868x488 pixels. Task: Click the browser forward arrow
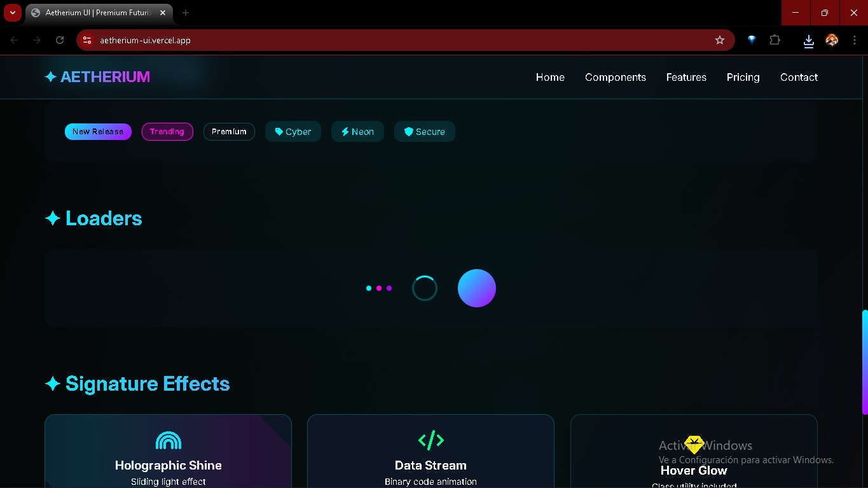(x=37, y=40)
